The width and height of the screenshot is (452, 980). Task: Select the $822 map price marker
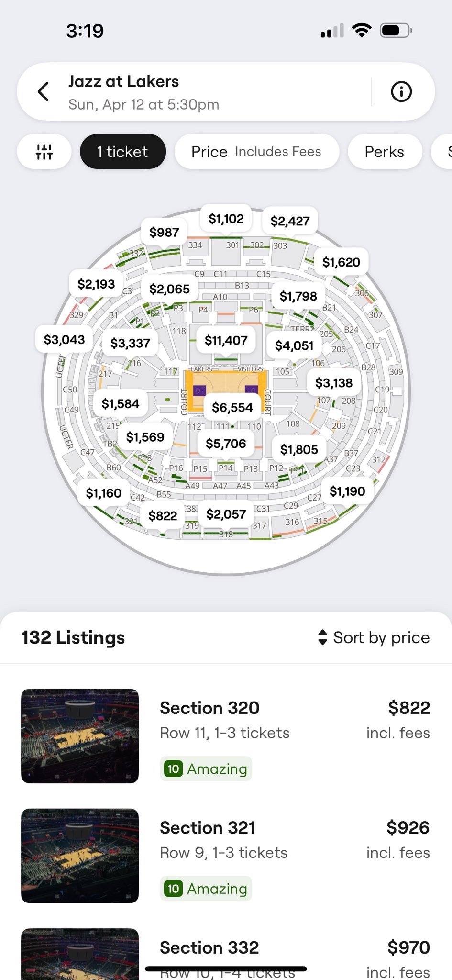(x=163, y=515)
